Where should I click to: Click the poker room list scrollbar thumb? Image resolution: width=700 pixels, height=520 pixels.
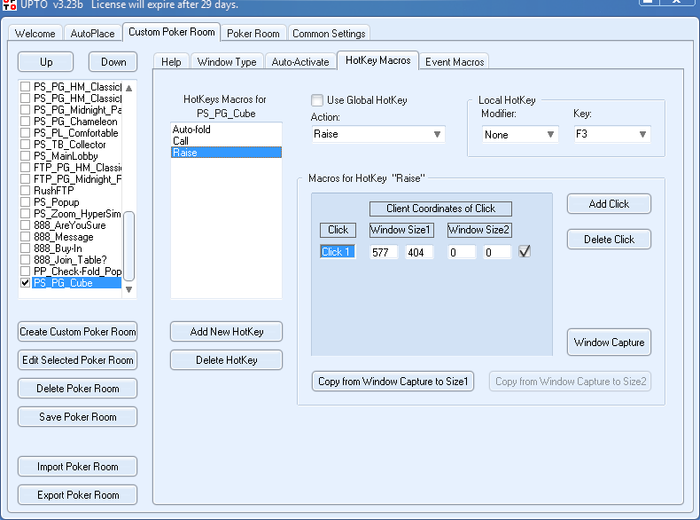click(x=129, y=246)
